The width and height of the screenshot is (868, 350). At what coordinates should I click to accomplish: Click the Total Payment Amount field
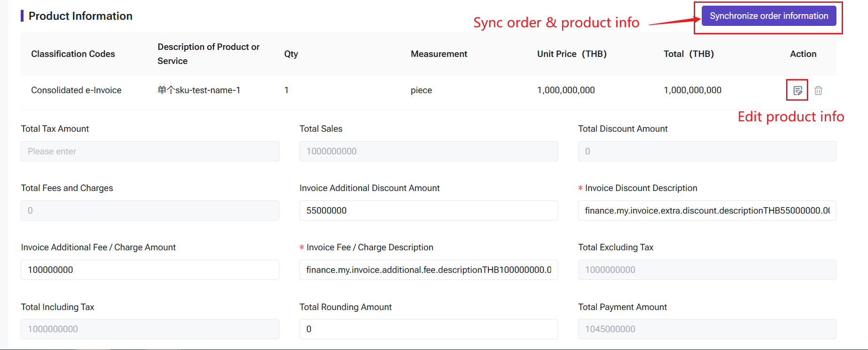(706, 329)
